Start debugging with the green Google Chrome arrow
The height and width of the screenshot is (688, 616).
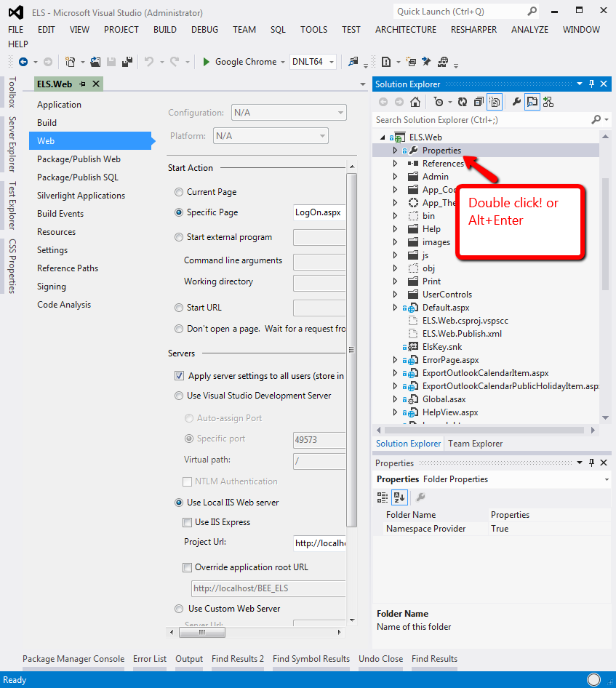[x=207, y=62]
